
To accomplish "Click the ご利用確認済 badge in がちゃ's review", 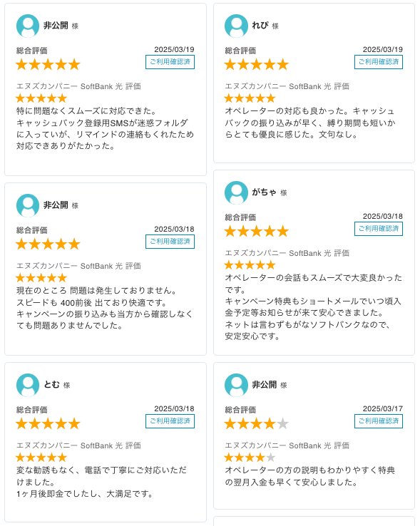I will click(x=379, y=229).
